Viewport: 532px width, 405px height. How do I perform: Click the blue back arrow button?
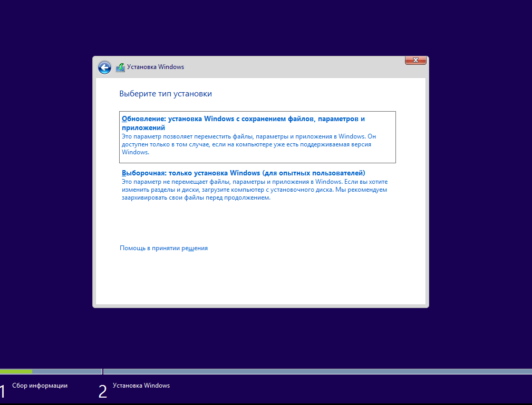[x=104, y=67]
